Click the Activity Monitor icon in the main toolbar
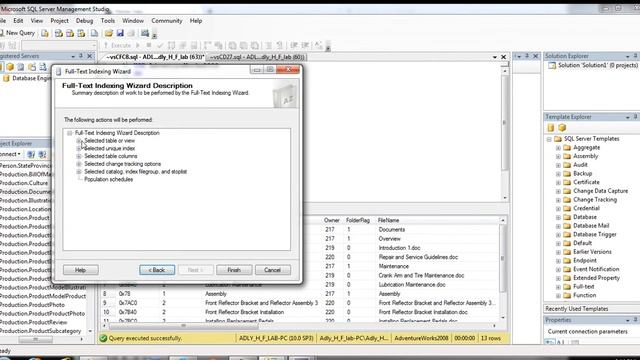Viewport: 640px width, 360px height. [x=145, y=33]
